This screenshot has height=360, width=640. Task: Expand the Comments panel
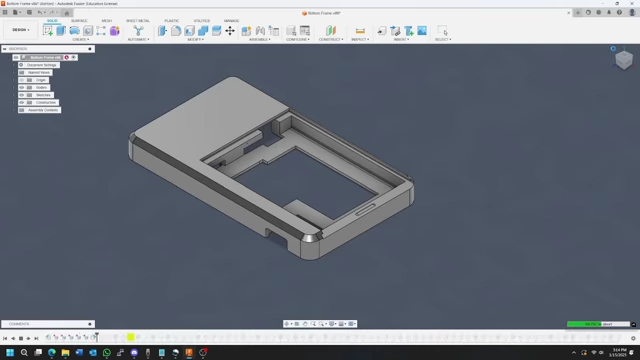pyautogui.click(x=90, y=324)
